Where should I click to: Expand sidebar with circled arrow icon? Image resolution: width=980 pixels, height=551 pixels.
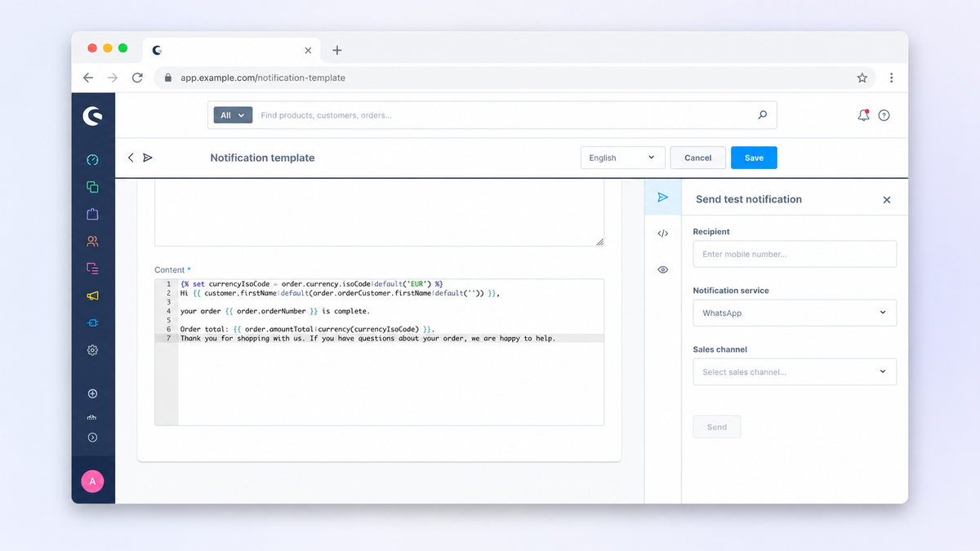pyautogui.click(x=92, y=438)
